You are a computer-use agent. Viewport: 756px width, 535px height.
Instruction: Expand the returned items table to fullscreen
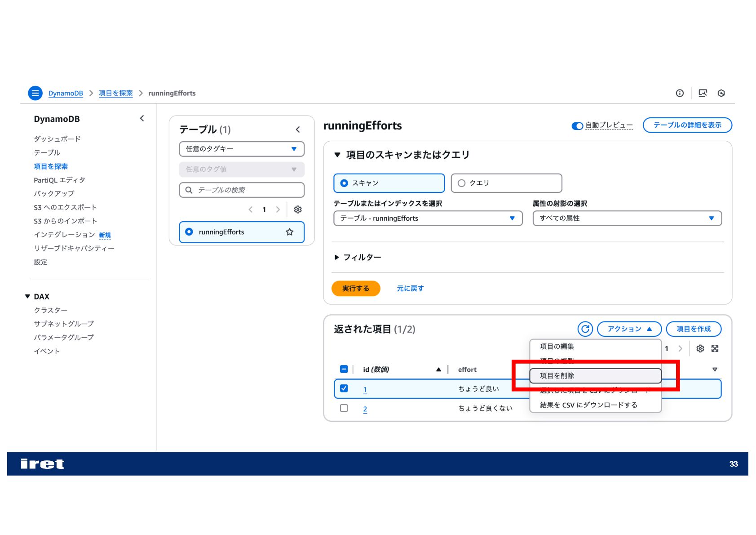(715, 348)
